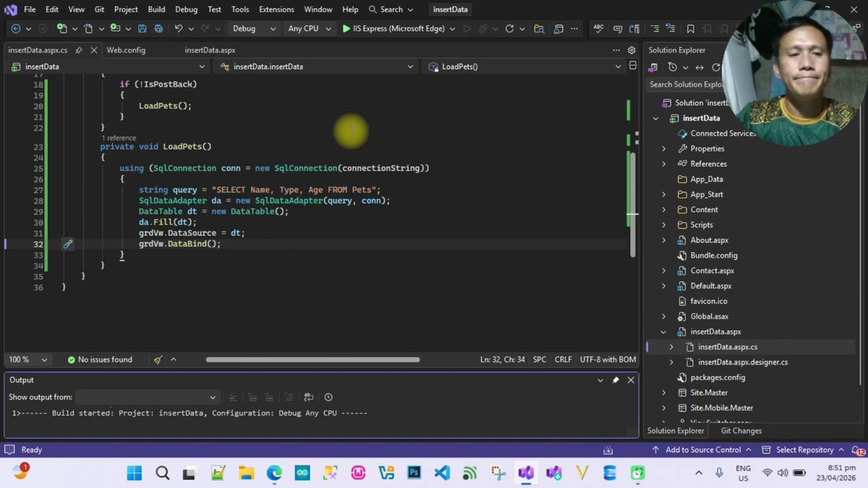The image size is (868, 488).
Task: Click the New Project toolbar icon
Action: [62, 28]
